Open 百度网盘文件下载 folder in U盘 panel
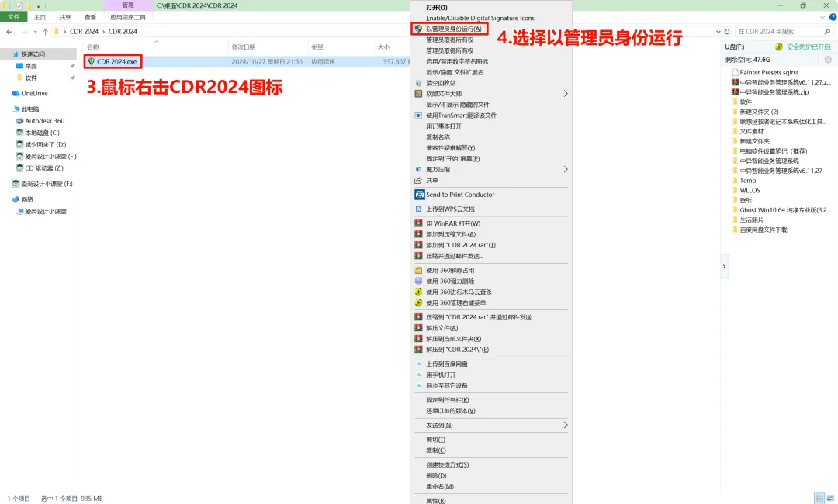Image resolution: width=838 pixels, height=504 pixels. point(764,230)
